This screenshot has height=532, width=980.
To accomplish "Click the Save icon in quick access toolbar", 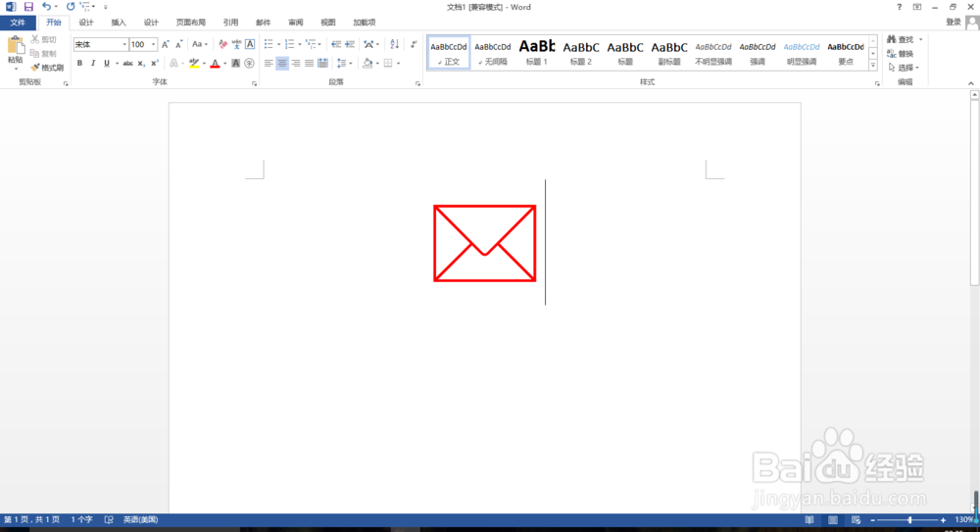I will pos(28,7).
